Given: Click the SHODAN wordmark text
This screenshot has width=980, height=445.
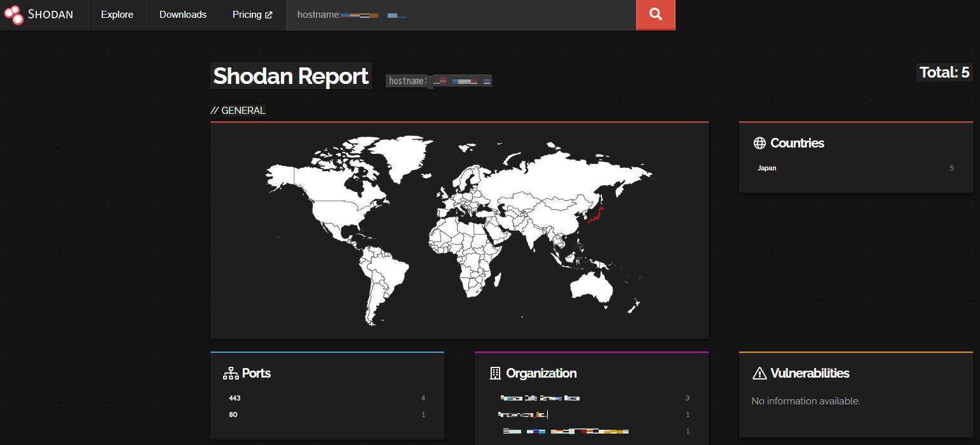Looking at the screenshot, I should tap(50, 15).
